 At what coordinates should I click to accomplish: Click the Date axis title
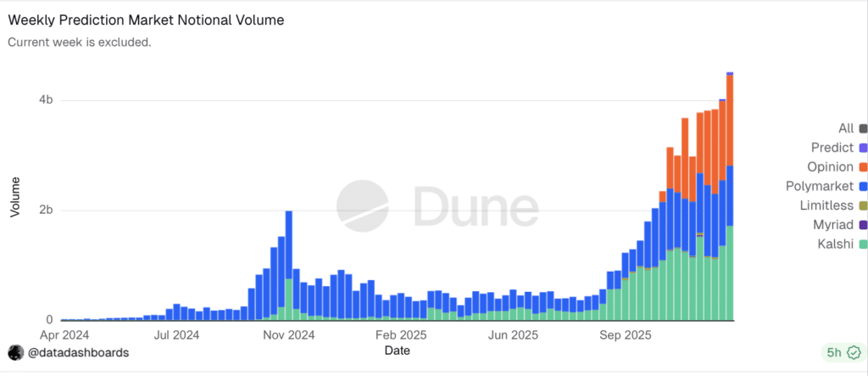pyautogui.click(x=398, y=351)
